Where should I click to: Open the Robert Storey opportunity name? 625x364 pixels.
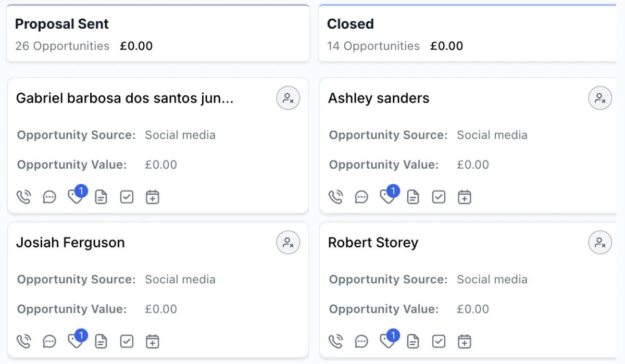(373, 243)
